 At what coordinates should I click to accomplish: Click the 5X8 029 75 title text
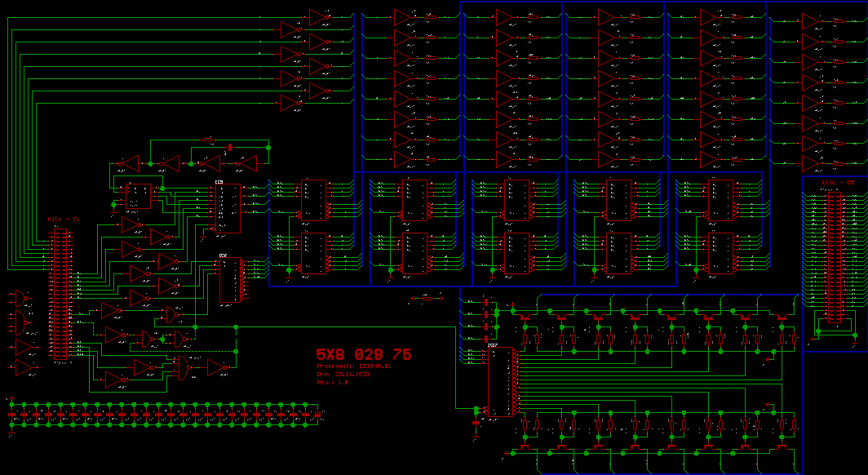tap(364, 355)
